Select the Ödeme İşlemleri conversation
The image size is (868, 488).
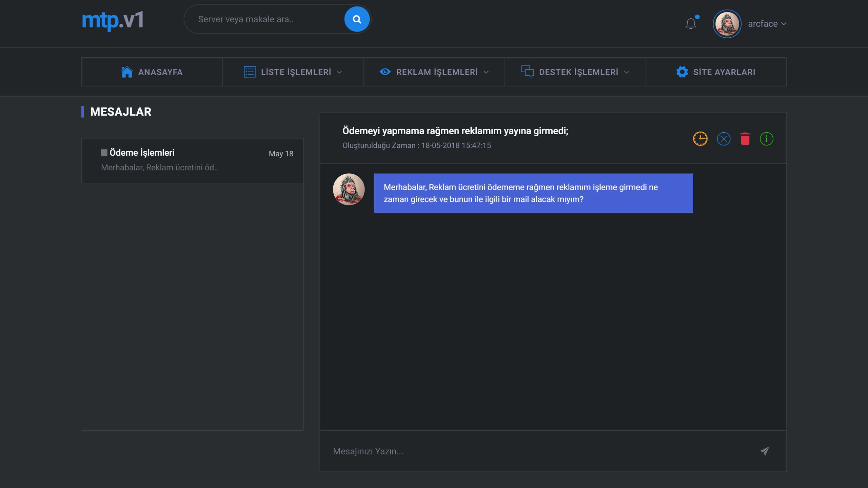(193, 160)
